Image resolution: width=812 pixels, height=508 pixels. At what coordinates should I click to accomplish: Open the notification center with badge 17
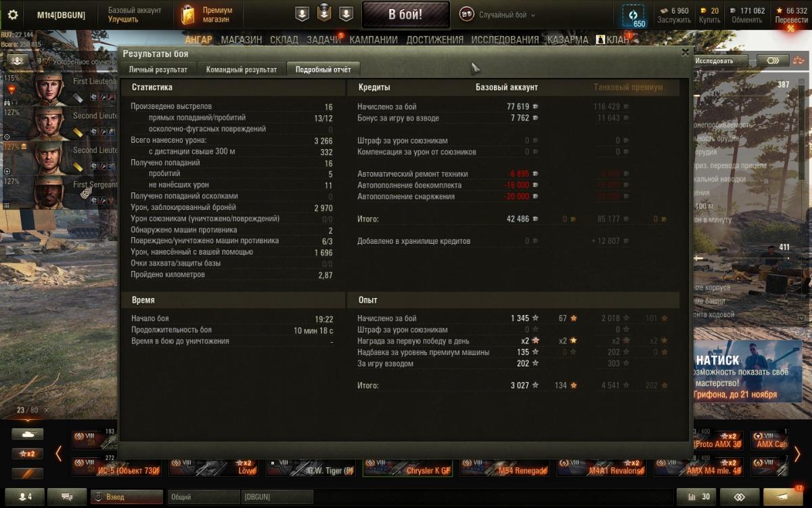(x=786, y=496)
